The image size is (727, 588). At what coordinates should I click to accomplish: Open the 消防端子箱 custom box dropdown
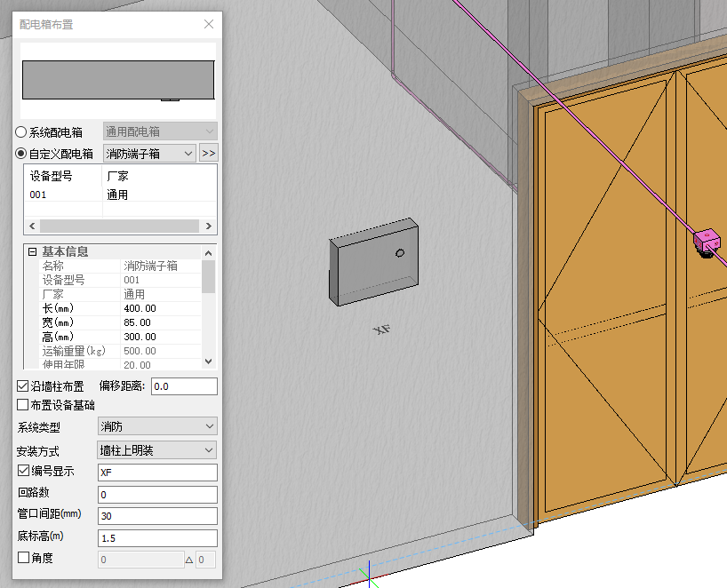tap(149, 154)
